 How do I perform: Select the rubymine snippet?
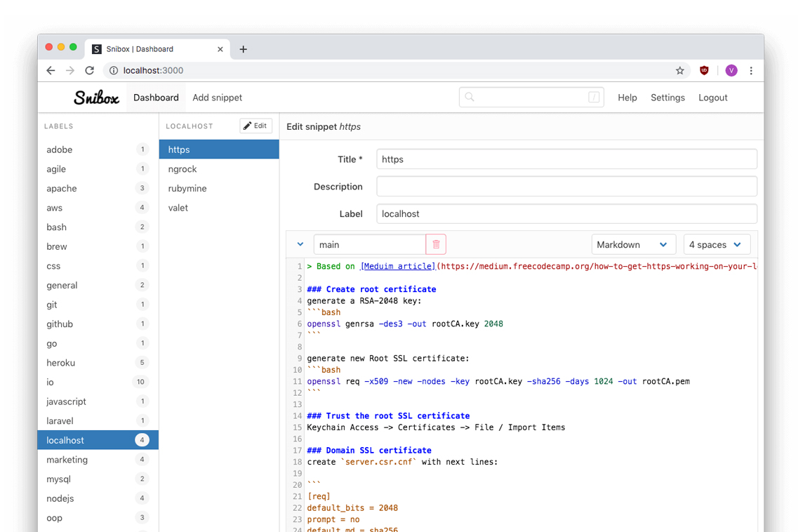tap(219, 188)
